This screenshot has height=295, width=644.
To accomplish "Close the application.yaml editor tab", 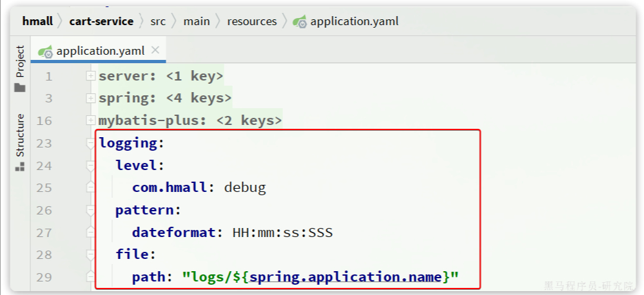I will [x=155, y=50].
